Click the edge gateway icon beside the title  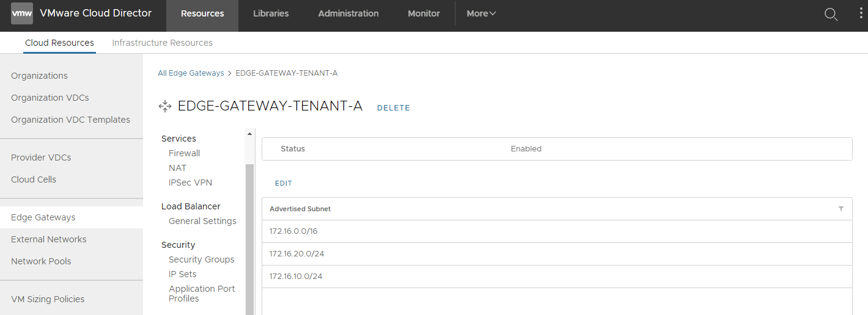point(164,106)
